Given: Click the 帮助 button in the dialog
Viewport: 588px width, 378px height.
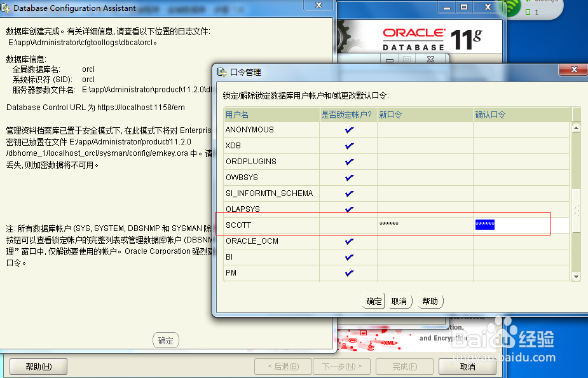Looking at the screenshot, I should (430, 300).
